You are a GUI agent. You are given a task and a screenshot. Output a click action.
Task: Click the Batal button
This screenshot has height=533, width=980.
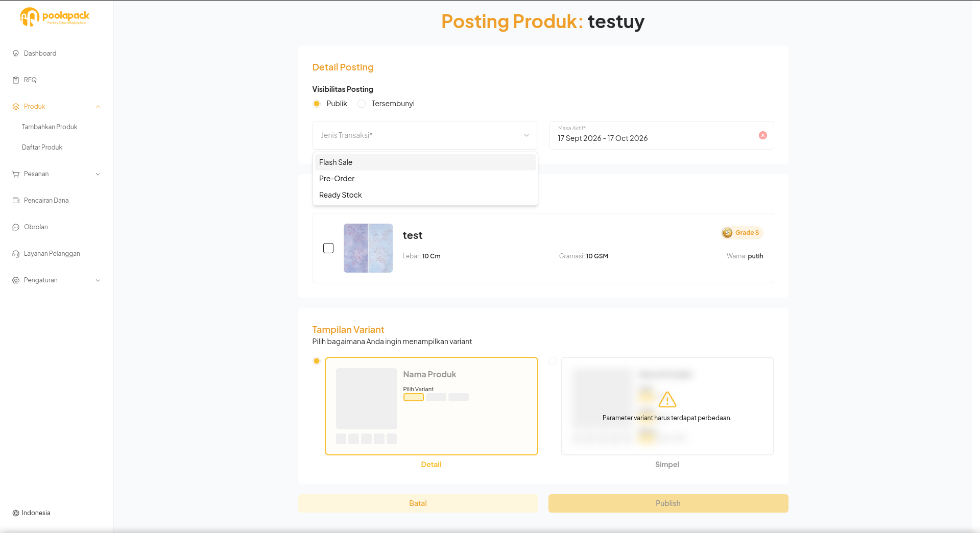point(418,503)
